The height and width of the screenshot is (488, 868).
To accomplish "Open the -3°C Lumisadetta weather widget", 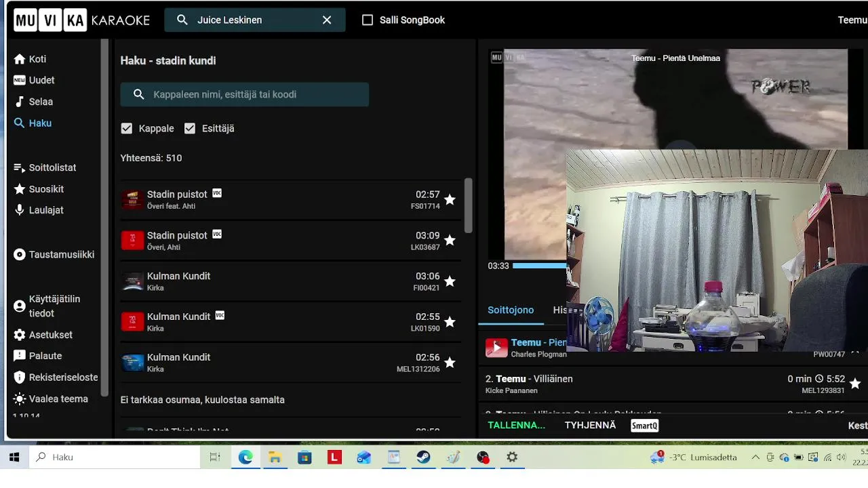I will [694, 457].
